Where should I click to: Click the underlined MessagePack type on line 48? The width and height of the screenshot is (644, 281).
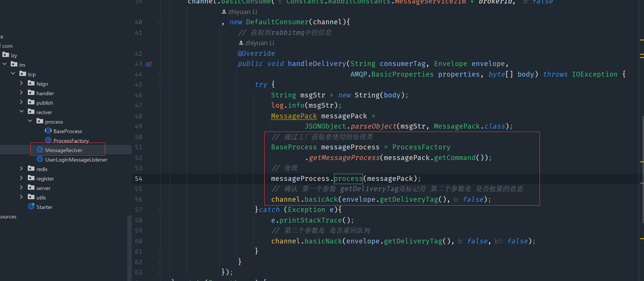tap(294, 116)
